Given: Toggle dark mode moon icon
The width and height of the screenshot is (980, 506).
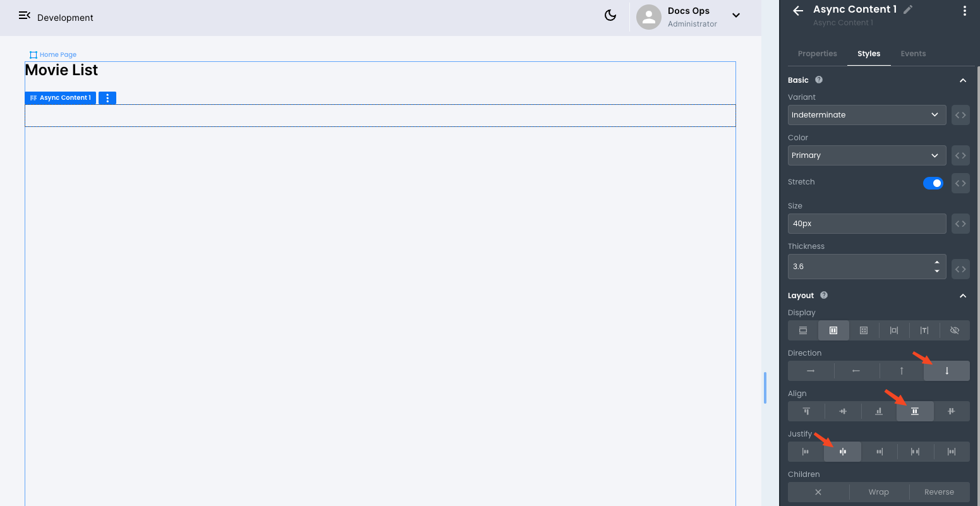Looking at the screenshot, I should click(610, 16).
